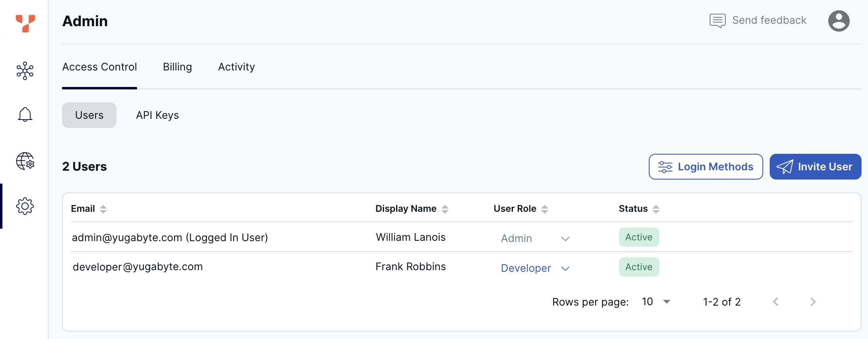The image size is (868, 339).
Task: Click the Yugabyte logo in the sidebar
Action: (x=25, y=23)
